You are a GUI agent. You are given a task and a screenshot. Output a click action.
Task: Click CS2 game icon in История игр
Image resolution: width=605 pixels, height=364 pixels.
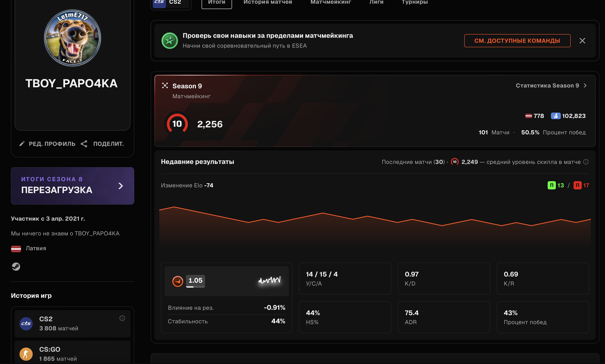26,324
